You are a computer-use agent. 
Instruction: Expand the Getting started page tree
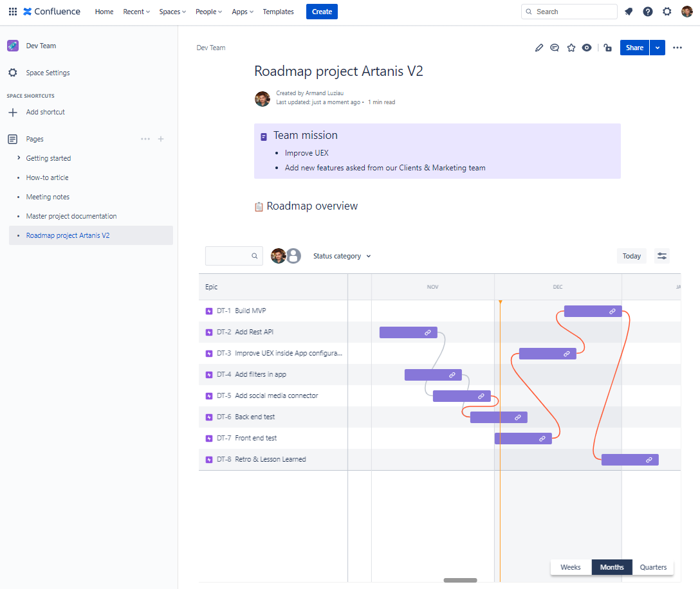pos(19,158)
